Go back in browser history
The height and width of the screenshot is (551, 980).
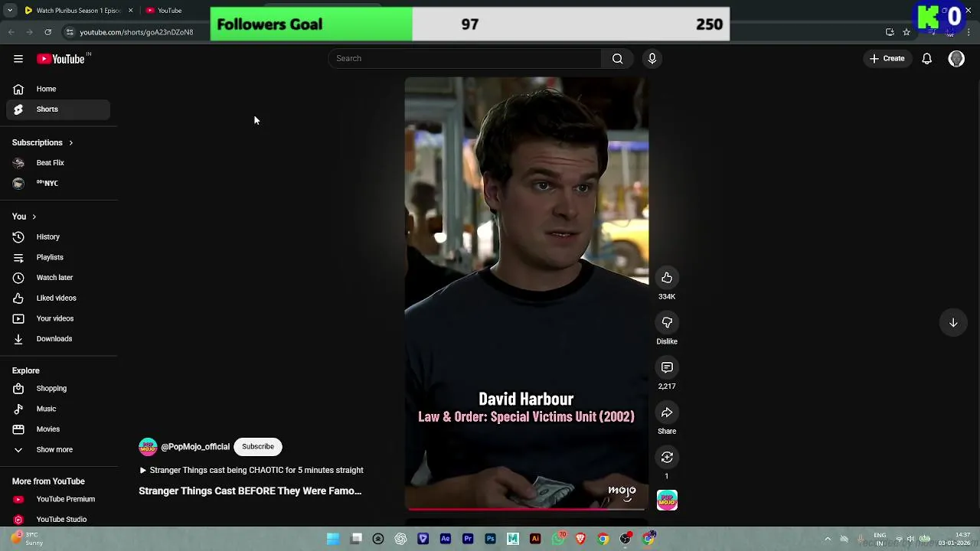[x=11, y=32]
